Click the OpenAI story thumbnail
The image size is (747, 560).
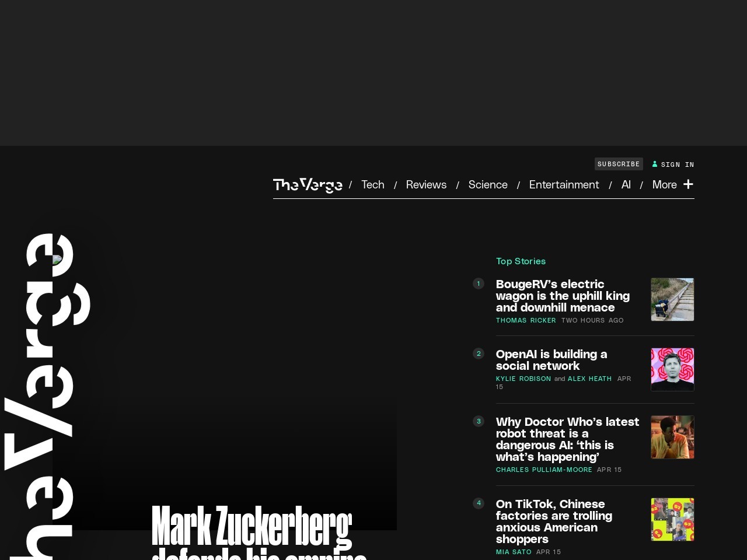(672, 370)
